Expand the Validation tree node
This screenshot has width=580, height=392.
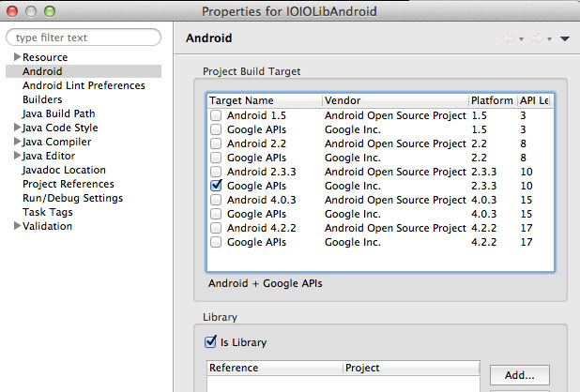(17, 226)
